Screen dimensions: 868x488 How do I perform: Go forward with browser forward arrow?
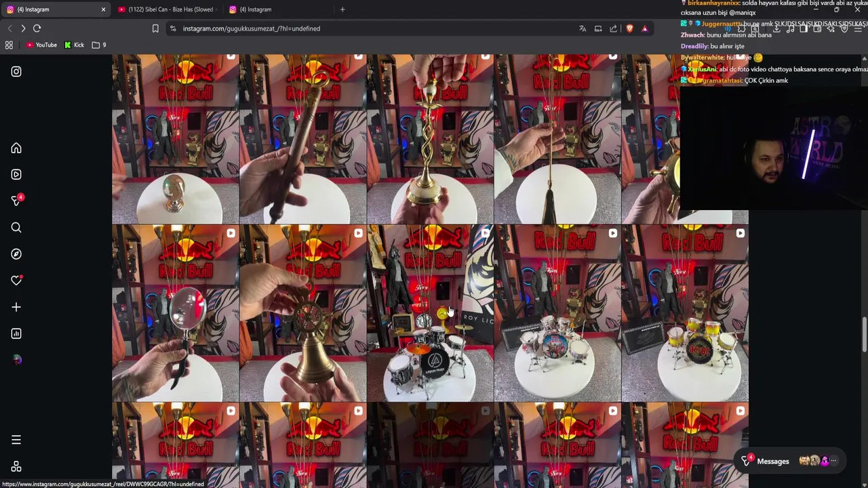pos(23,28)
